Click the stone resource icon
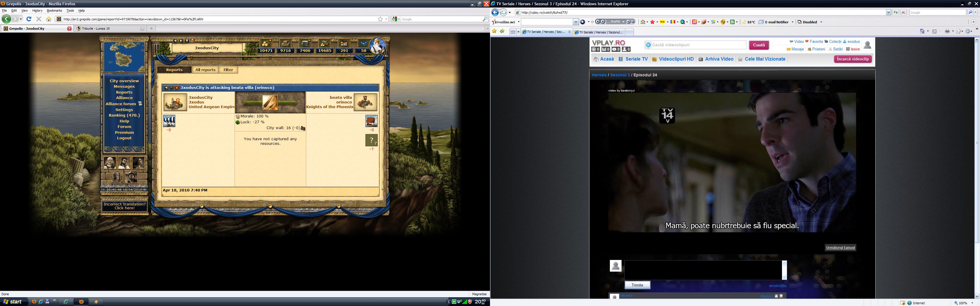The height and width of the screenshot is (306, 980). (x=285, y=43)
